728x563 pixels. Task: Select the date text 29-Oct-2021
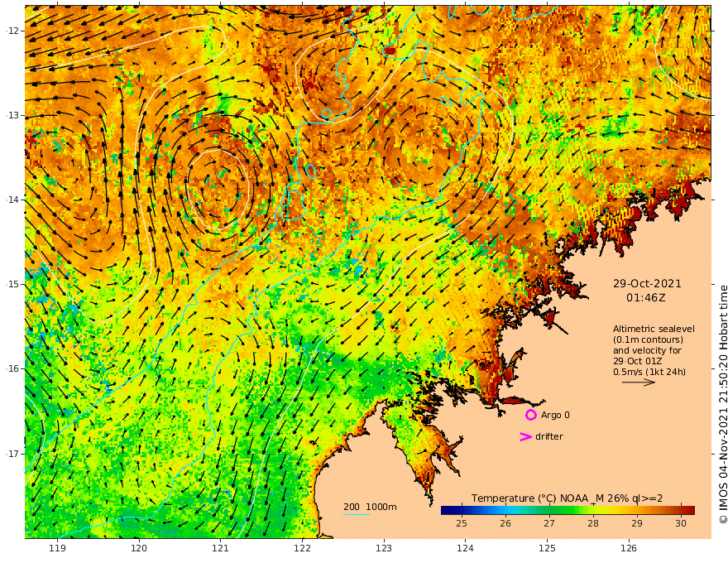(x=647, y=283)
